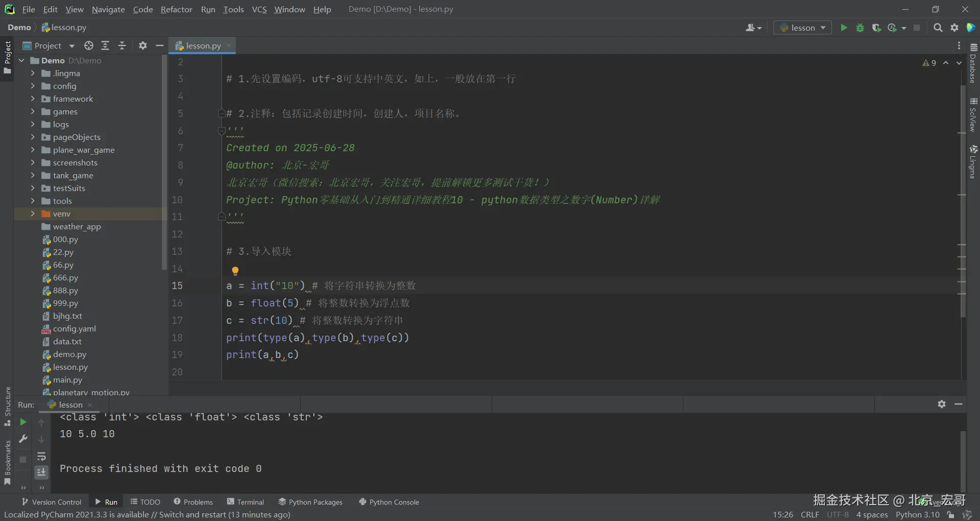
Task: Open the JetBrains Toolbox colorful icon
Action: 971,28
